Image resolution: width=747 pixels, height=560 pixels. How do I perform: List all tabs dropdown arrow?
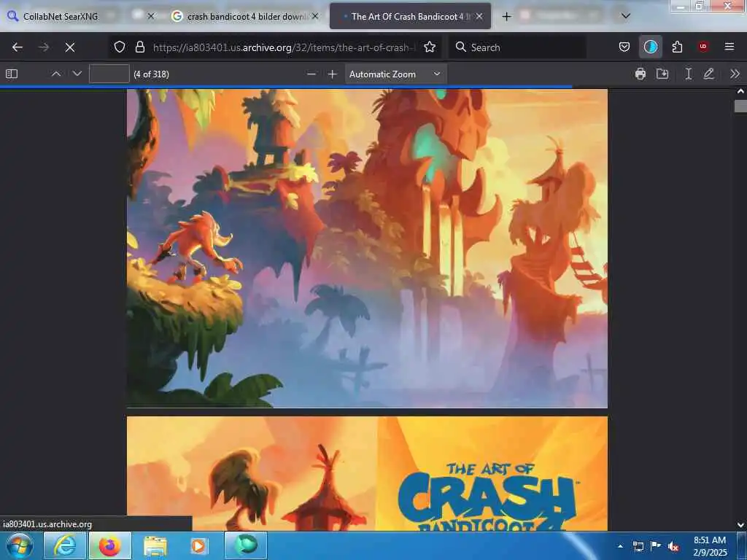tap(626, 16)
